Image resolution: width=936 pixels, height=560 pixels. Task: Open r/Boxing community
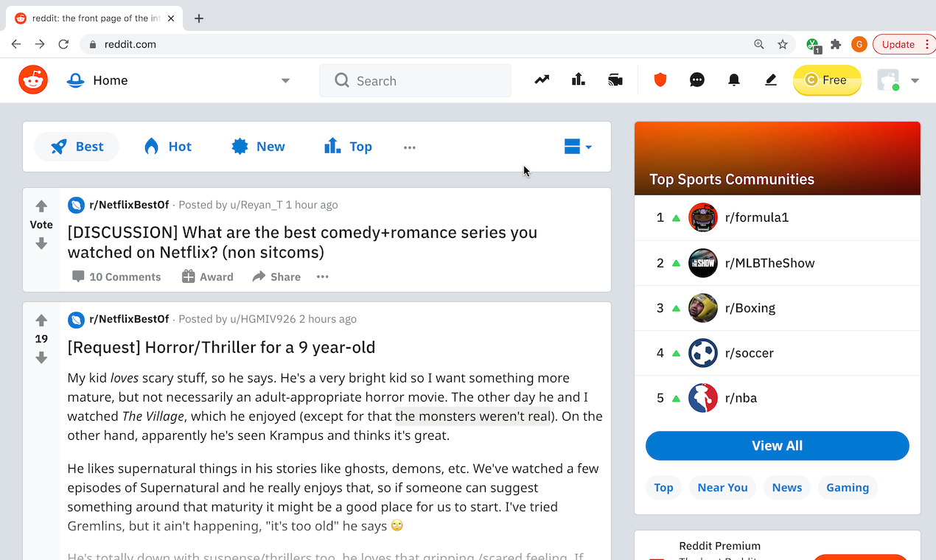[x=750, y=308]
